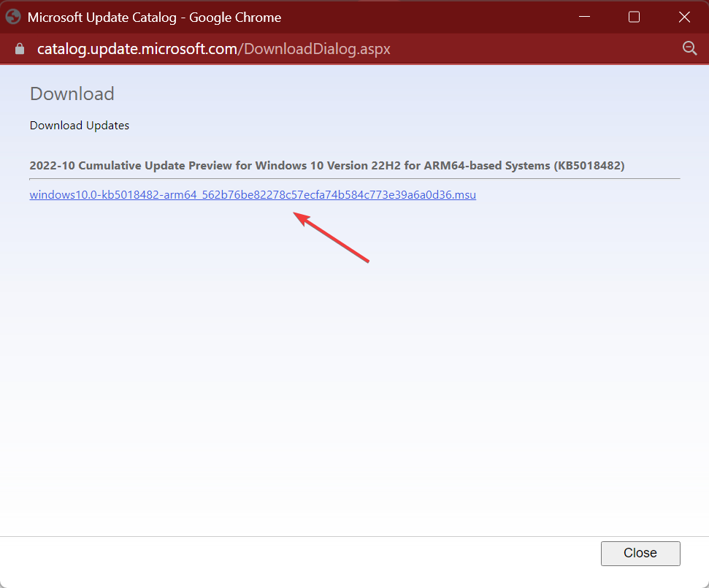Screen dimensions: 709x588
Task: Click the Close button in the dialog
Action: [640, 553]
